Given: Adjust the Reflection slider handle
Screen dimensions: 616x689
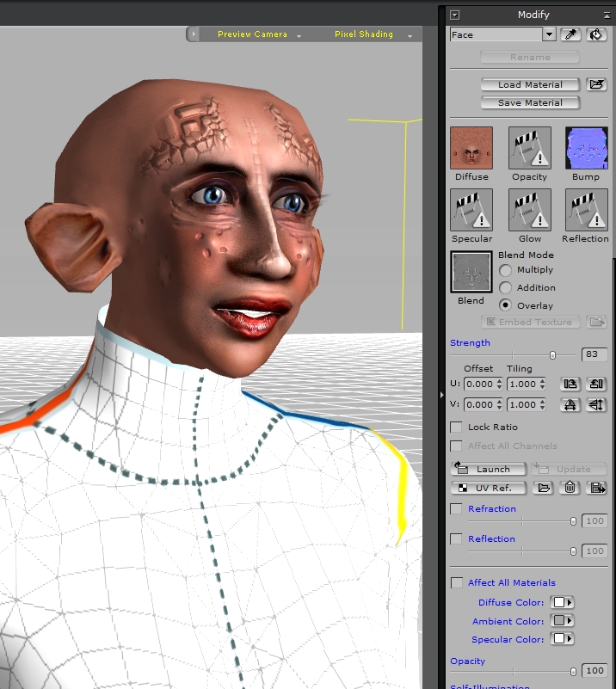Looking at the screenshot, I should 573,551.
